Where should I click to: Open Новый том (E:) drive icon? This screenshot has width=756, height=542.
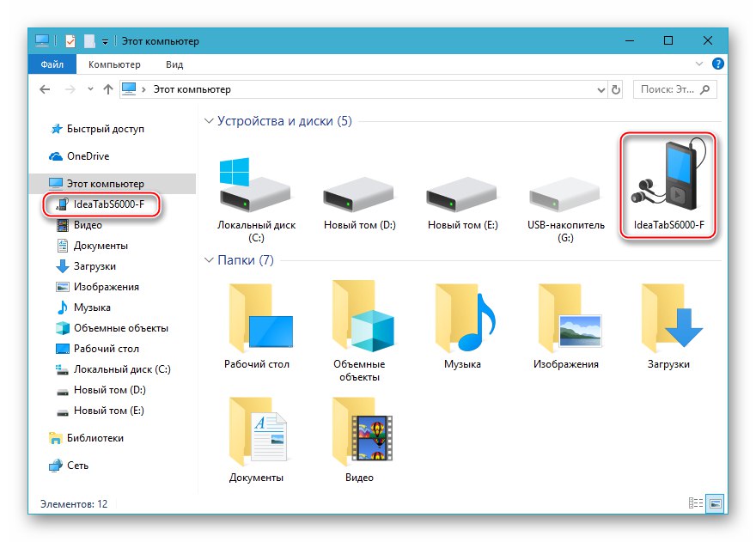[461, 195]
